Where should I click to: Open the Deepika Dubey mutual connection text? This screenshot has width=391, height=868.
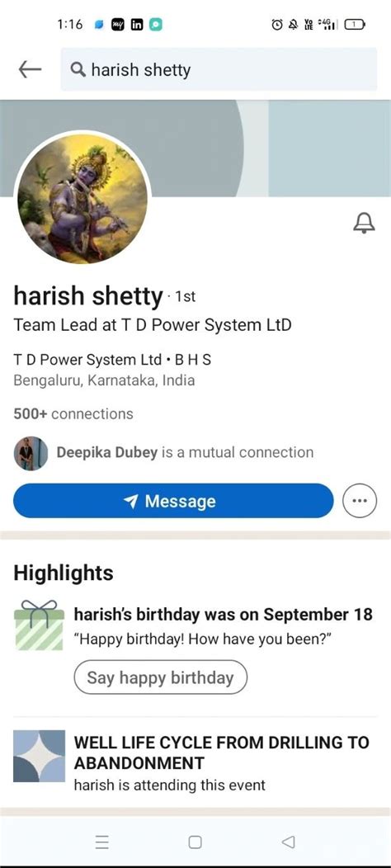185,452
